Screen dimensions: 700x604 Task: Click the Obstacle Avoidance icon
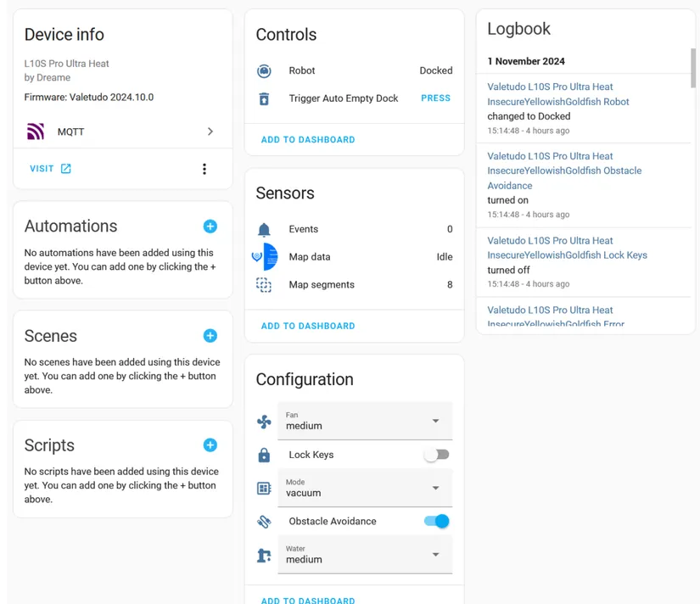point(264,522)
